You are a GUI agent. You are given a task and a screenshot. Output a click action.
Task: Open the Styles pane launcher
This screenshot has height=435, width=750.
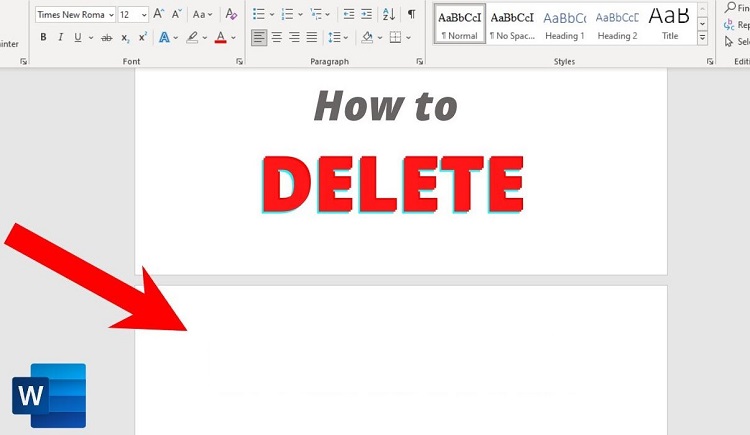(x=710, y=61)
